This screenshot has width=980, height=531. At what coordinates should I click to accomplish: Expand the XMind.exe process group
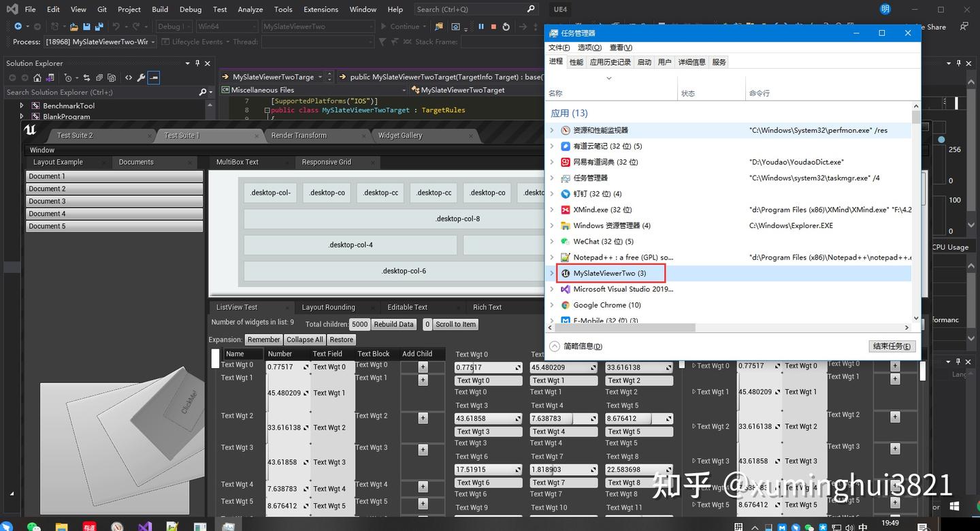552,210
